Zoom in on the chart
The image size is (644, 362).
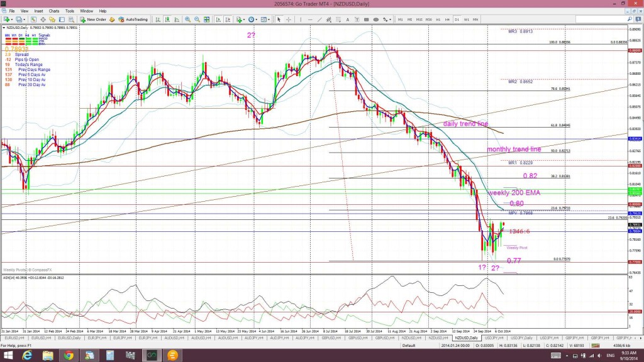(x=187, y=19)
